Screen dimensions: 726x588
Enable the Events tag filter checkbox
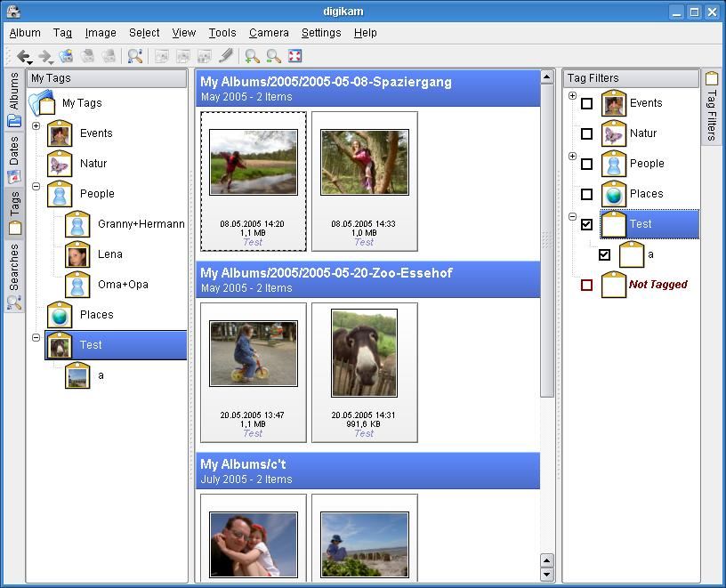(586, 103)
